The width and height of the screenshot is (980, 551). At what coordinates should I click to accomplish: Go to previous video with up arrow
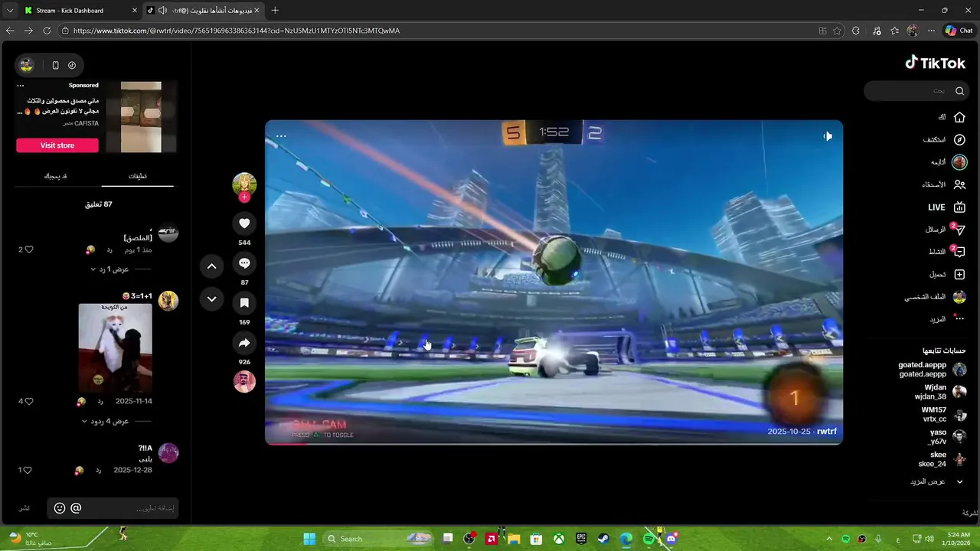coord(212,266)
